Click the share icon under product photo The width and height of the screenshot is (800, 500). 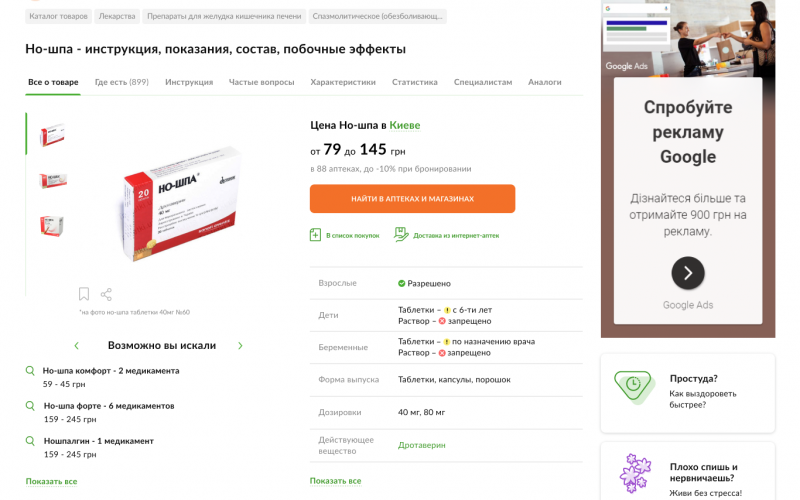(107, 294)
